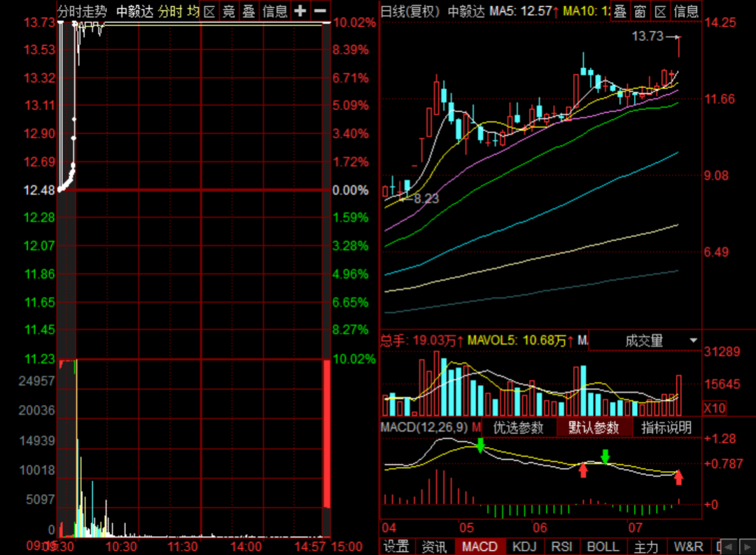Click the 叠 overlay button on intraday toolbar

coord(248,11)
